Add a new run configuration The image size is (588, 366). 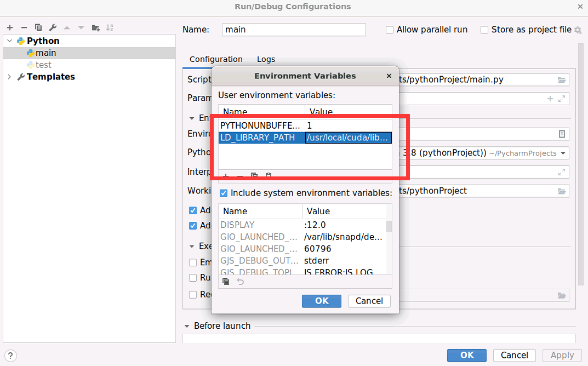click(x=10, y=27)
